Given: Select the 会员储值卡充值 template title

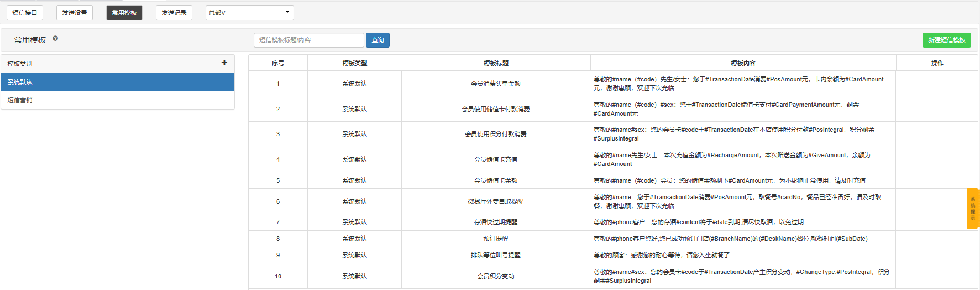Looking at the screenshot, I should (496, 159).
